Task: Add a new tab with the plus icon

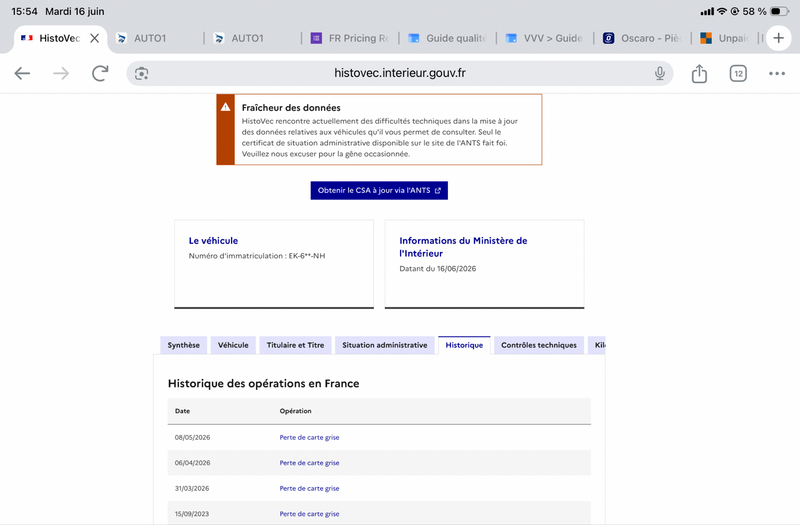Action: coord(778,38)
